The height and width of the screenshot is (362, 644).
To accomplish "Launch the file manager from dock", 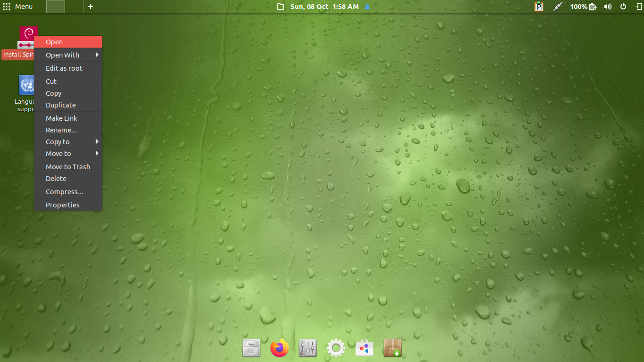I will coord(251,348).
